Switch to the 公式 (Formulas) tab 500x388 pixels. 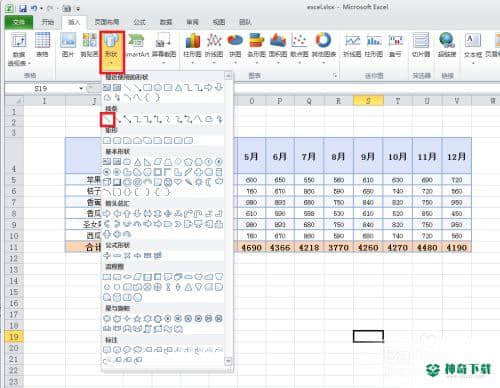point(139,22)
